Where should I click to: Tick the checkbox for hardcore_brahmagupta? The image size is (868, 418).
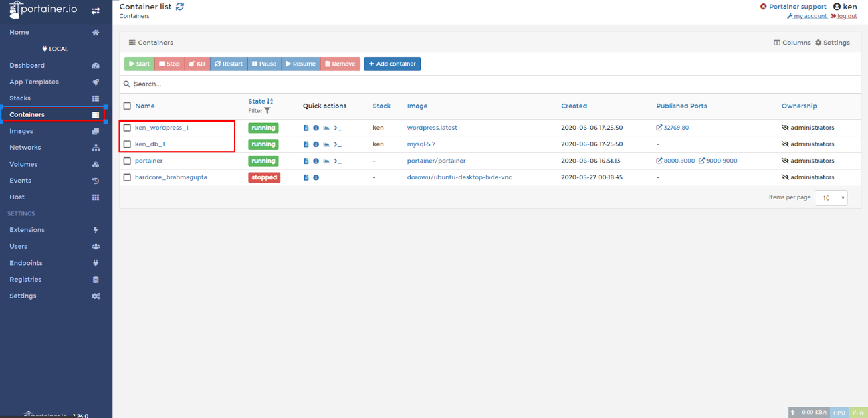click(x=127, y=177)
